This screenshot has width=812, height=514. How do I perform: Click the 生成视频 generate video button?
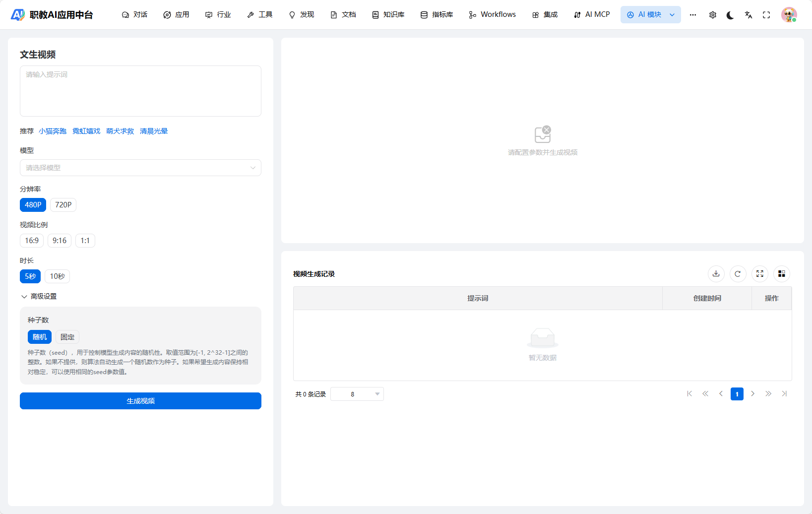point(140,401)
